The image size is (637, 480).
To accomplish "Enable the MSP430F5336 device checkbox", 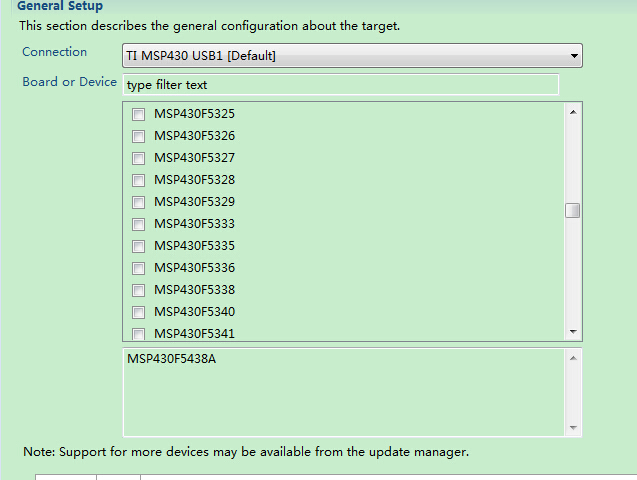I will click(138, 268).
